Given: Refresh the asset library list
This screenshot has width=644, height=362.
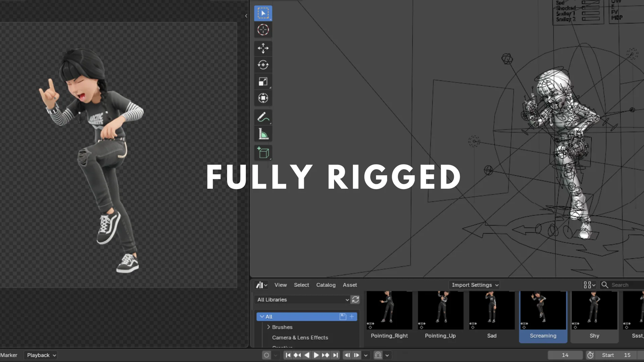Looking at the screenshot, I should [356, 300].
